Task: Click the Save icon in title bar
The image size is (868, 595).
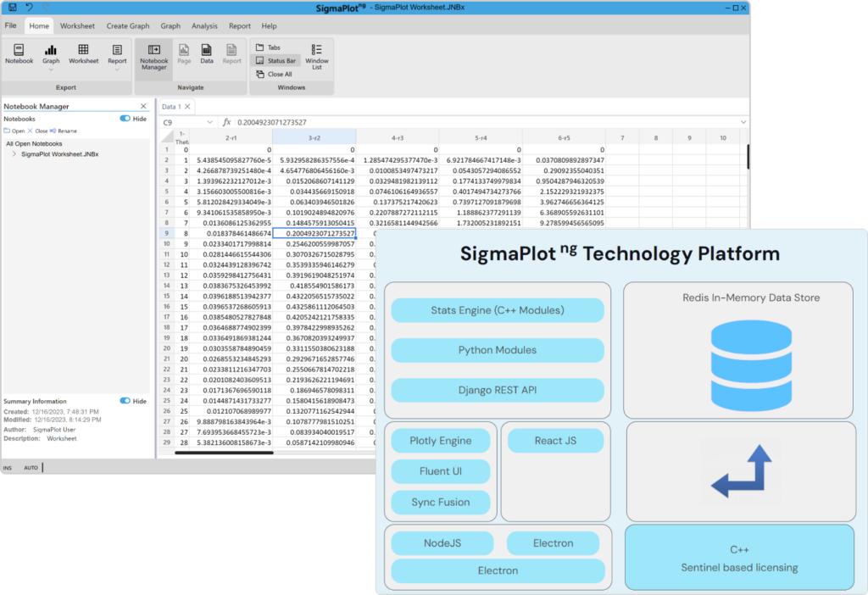Action: 12,7
